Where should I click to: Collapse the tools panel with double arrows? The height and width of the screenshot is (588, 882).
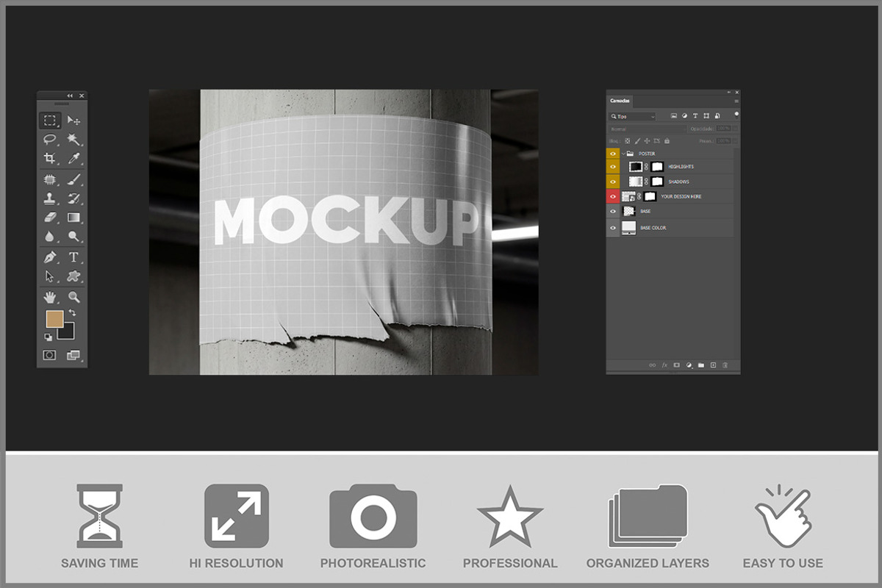click(70, 96)
